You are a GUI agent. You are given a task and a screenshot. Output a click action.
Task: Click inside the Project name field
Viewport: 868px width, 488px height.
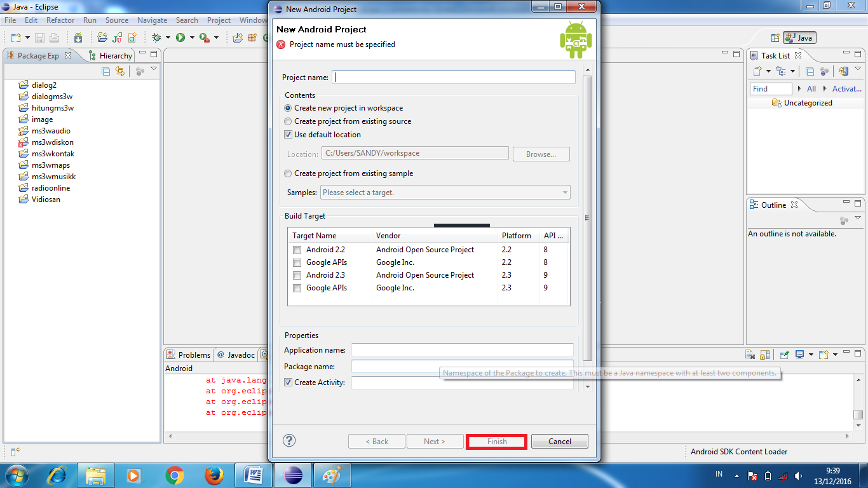tap(453, 77)
